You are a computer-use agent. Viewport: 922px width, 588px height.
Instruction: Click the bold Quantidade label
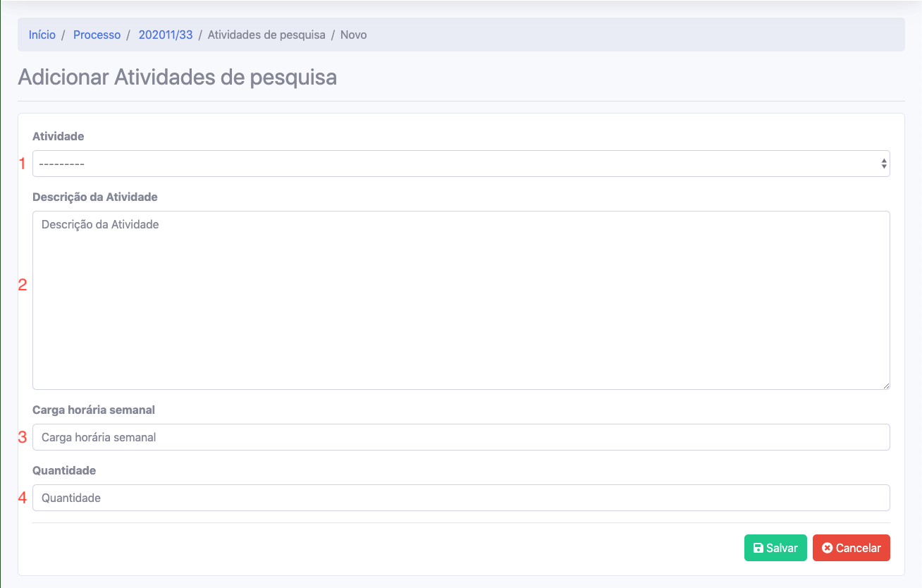[x=64, y=470]
